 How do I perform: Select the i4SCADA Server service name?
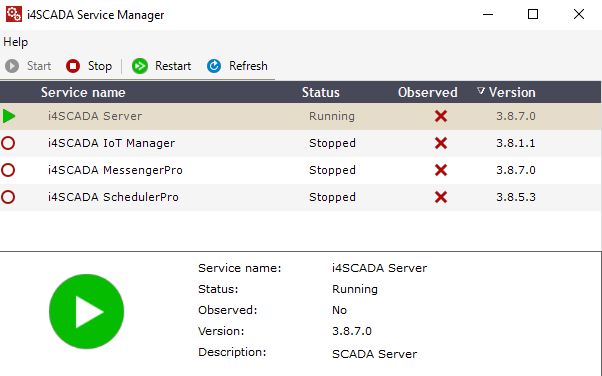pyautogui.click(x=95, y=116)
